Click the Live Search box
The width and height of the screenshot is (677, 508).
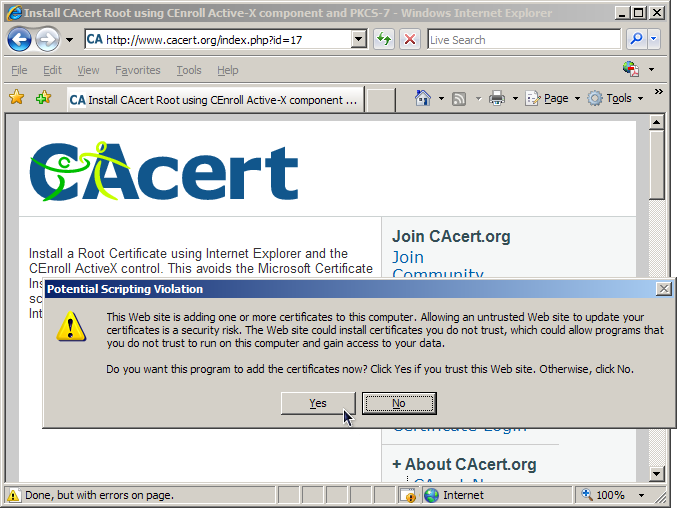tap(524, 40)
